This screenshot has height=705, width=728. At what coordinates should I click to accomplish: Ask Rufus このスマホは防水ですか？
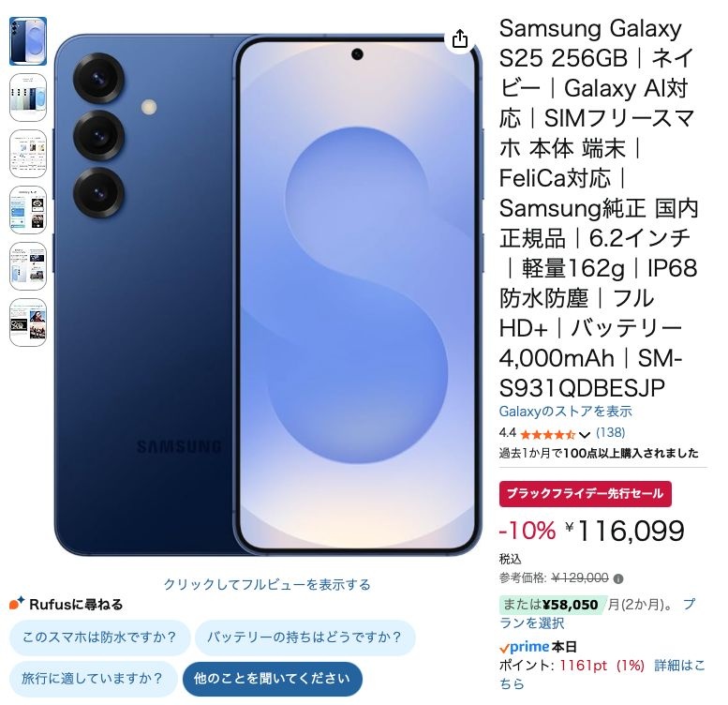coord(100,637)
